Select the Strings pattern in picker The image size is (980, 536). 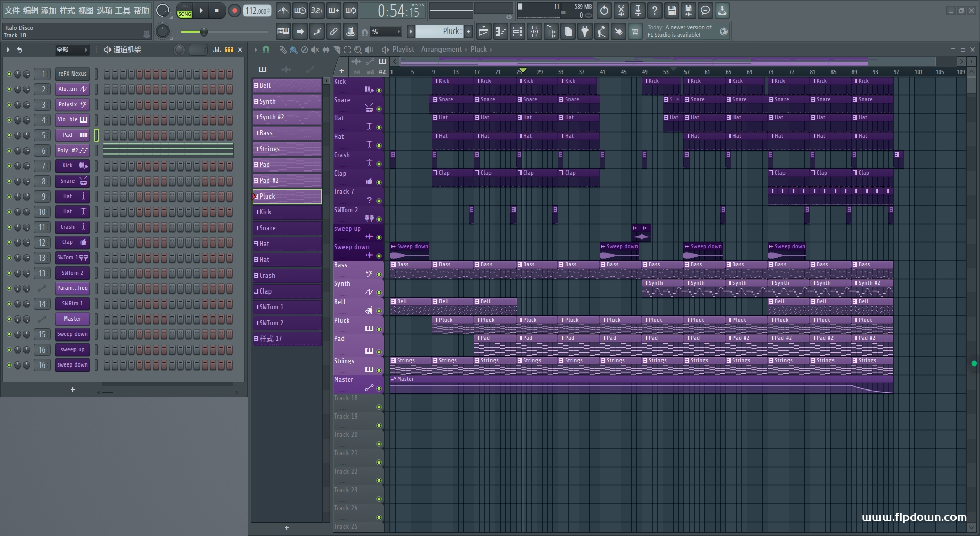pos(287,149)
